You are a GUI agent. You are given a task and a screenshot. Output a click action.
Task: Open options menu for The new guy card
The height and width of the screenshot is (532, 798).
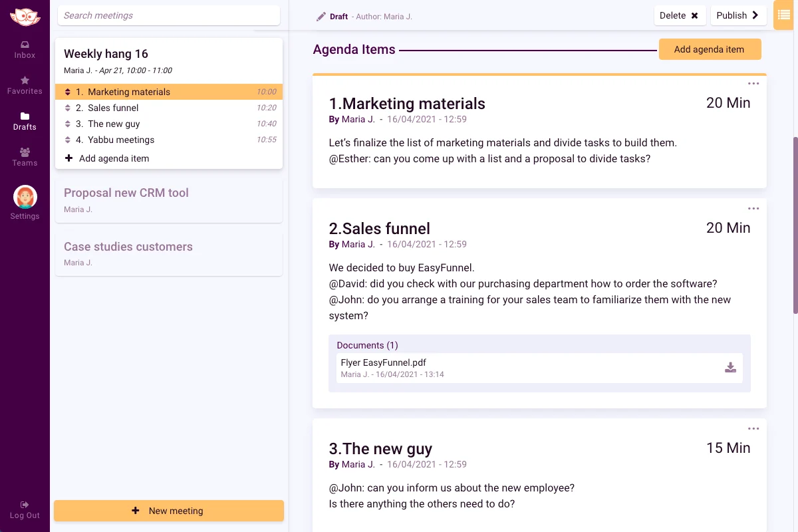[753, 429]
